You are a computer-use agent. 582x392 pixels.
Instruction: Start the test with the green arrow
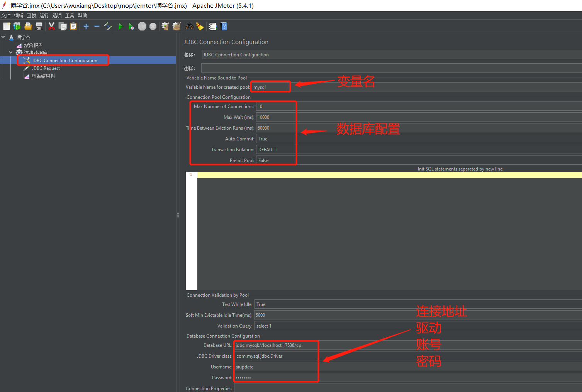pyautogui.click(x=120, y=26)
